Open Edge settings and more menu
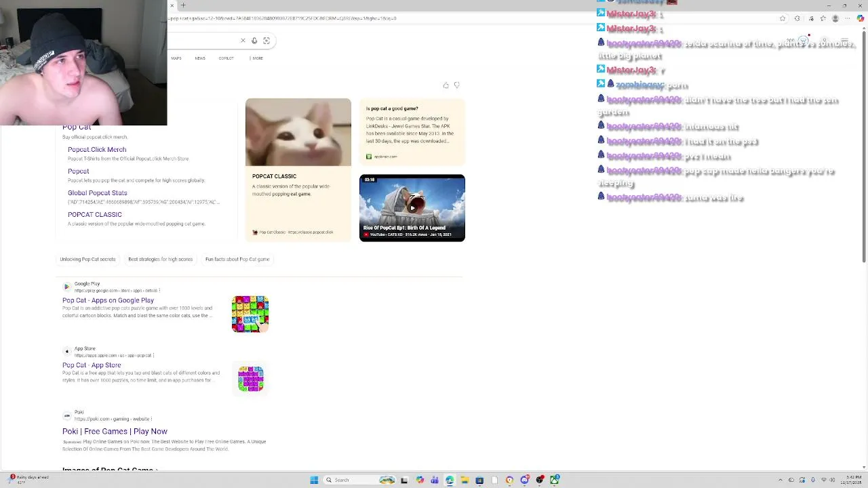The height and width of the screenshot is (488, 868). click(848, 18)
